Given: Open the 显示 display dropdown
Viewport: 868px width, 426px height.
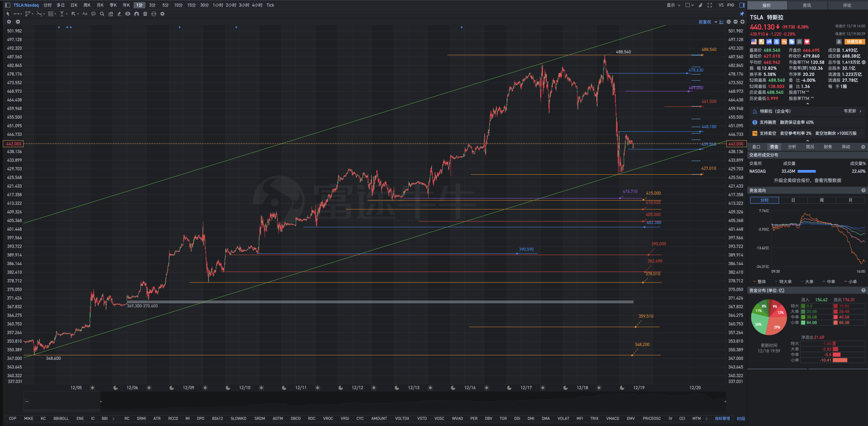Looking at the screenshot, I should click(x=673, y=5).
